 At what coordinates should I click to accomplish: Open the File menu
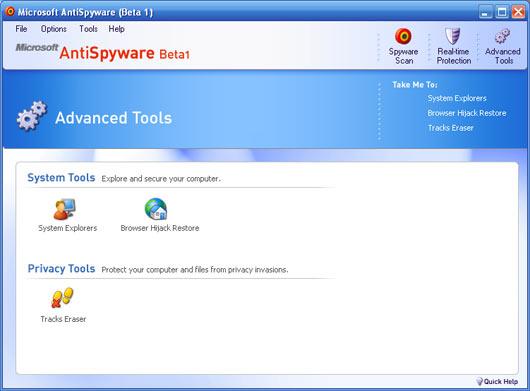[x=21, y=29]
